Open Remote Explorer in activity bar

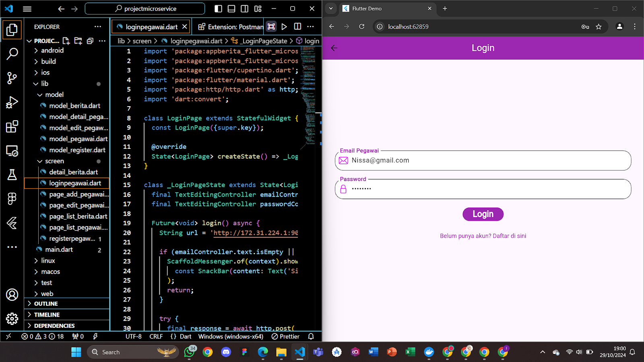coord(12,151)
